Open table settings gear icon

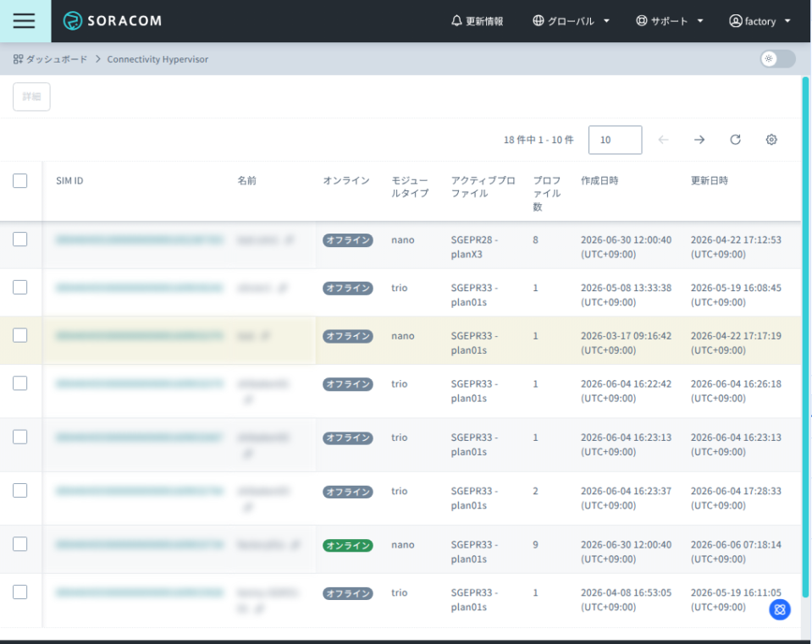pos(771,140)
